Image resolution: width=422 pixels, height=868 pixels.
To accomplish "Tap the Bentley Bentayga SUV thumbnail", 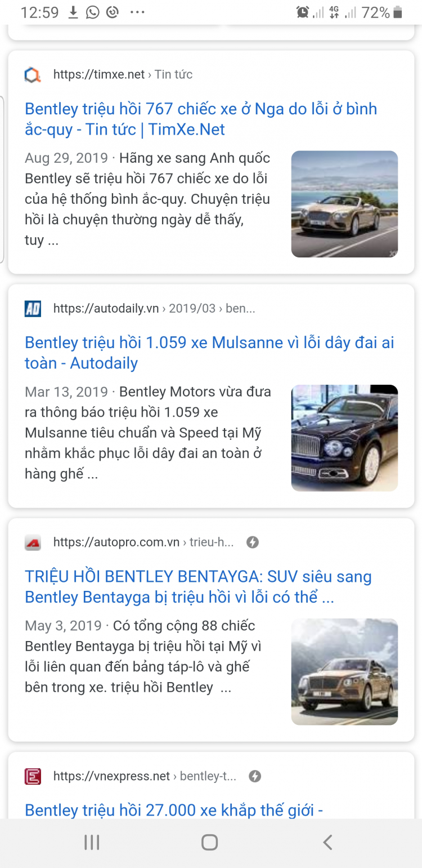I will [344, 671].
